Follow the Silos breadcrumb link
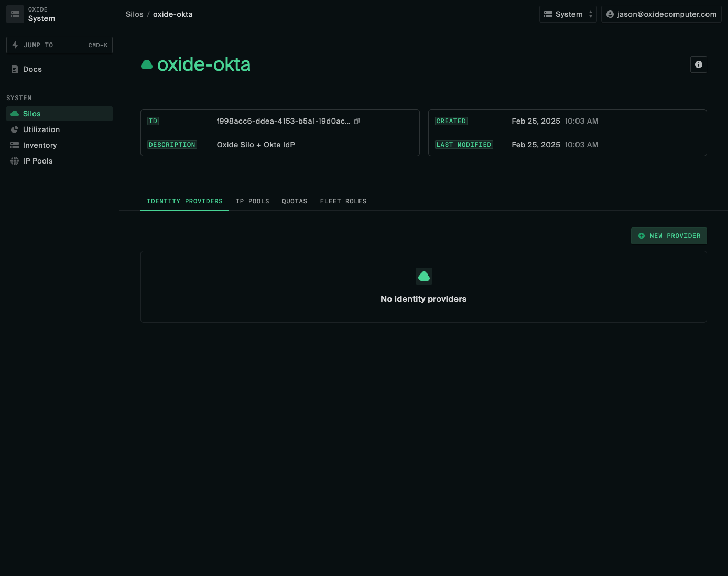Viewport: 728px width, 576px height. [x=134, y=14]
